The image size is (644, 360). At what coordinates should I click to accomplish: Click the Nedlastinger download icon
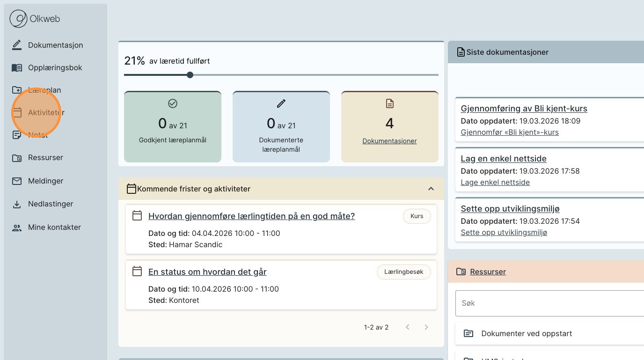pos(17,204)
